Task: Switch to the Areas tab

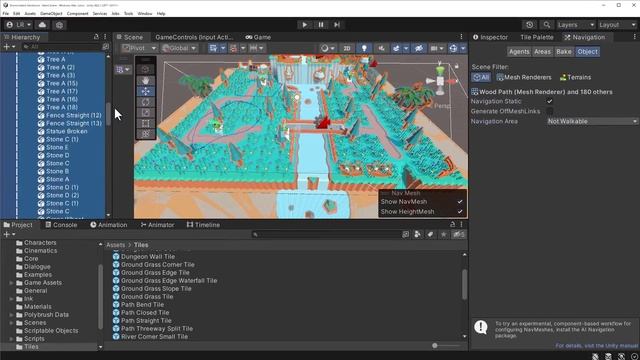Action: tap(542, 52)
